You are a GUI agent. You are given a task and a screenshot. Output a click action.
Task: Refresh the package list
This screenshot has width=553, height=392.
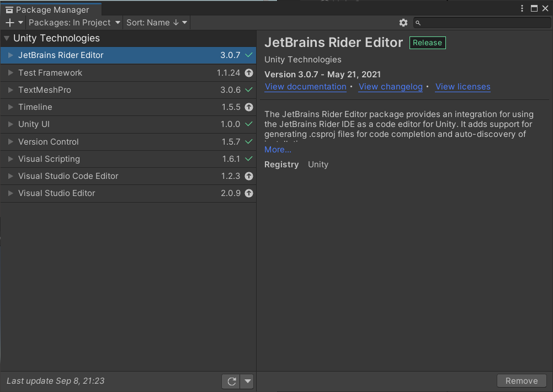tap(231, 381)
